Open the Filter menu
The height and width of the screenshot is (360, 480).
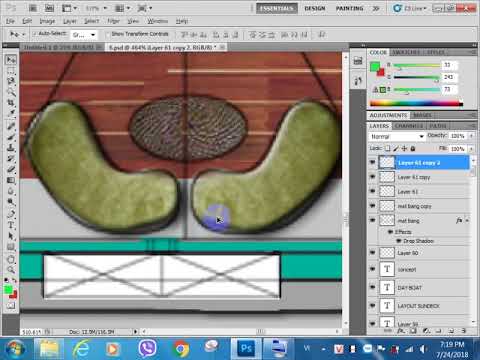[x=113, y=21]
